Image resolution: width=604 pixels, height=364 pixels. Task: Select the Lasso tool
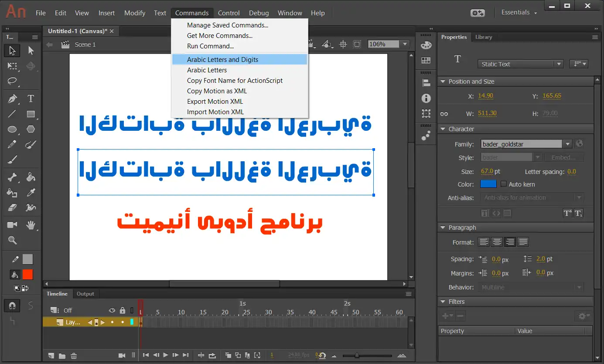click(x=12, y=82)
